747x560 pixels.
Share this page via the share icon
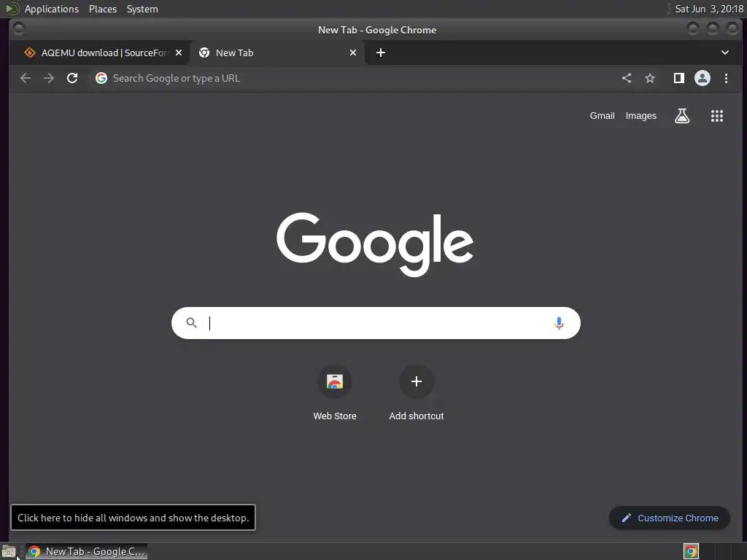627,78
